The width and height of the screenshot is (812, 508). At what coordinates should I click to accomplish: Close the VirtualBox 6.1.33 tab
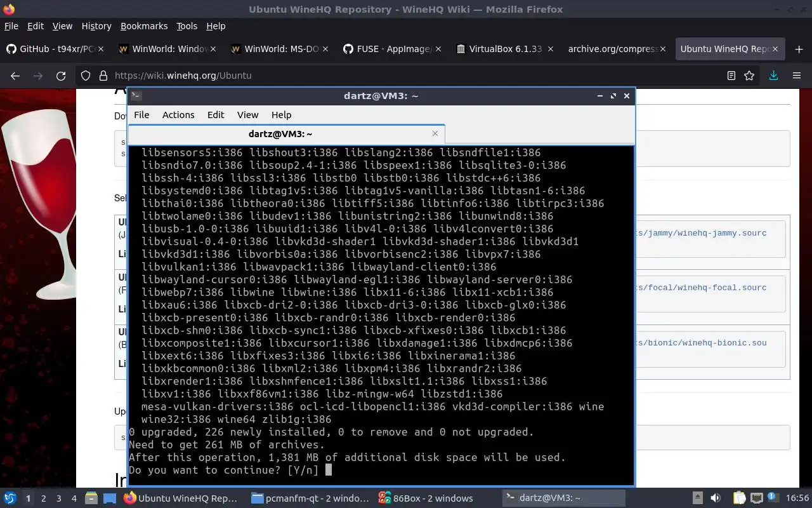tap(550, 49)
